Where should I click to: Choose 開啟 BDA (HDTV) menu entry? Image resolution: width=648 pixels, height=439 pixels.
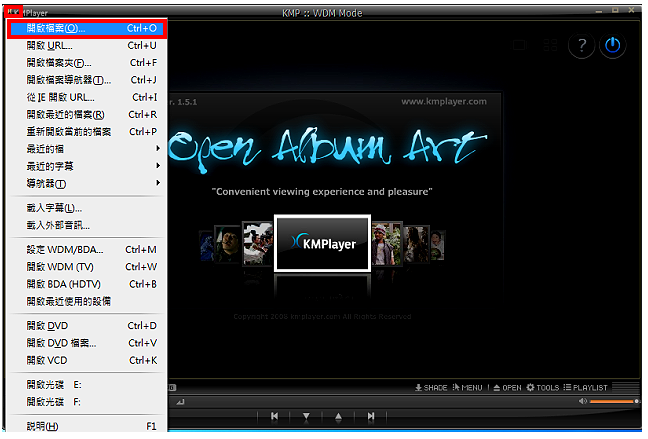87,284
